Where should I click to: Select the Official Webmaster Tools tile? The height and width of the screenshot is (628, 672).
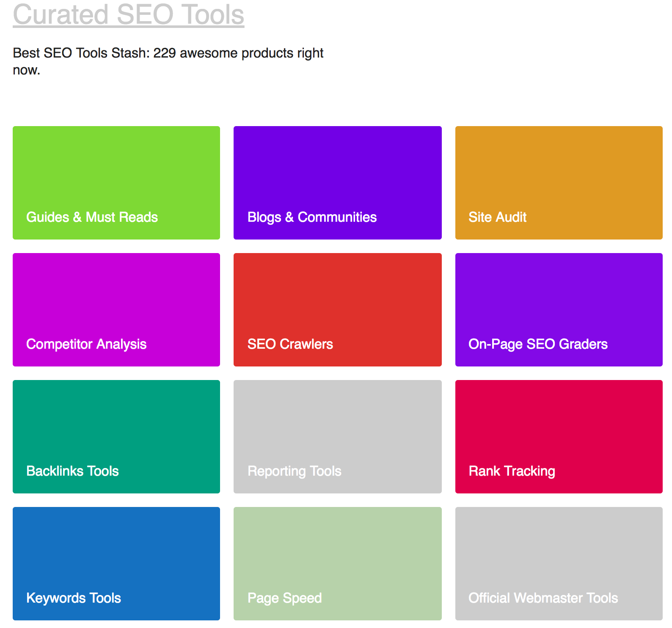[x=559, y=564]
